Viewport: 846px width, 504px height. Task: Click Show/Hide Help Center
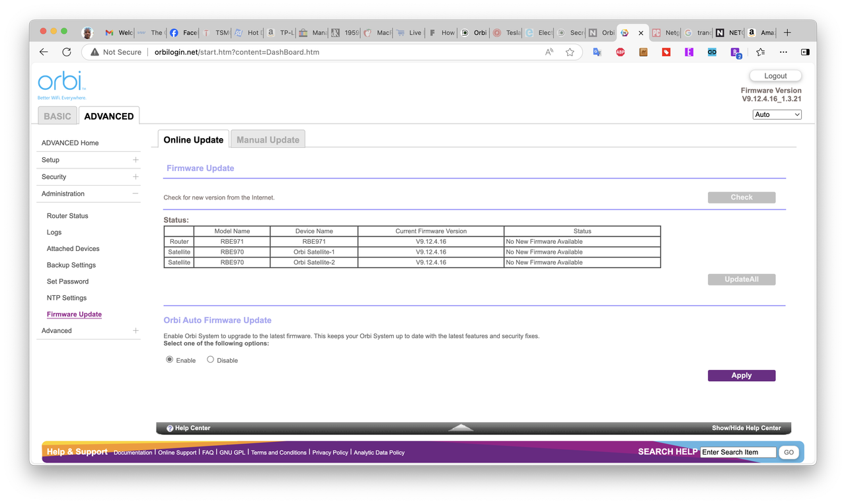coord(746,428)
